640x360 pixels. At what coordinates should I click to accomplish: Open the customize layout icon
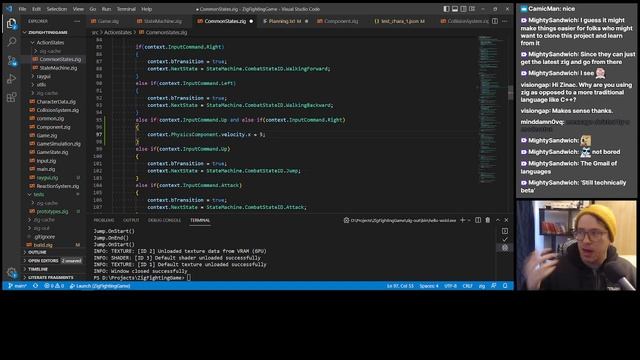[472, 9]
